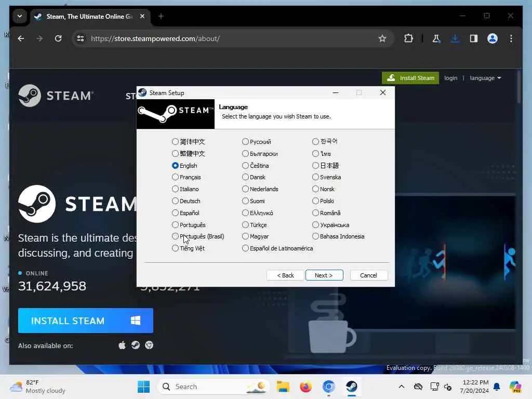532x399 pixels.
Task: Select Español de Latinoamérica option
Action: click(245, 248)
